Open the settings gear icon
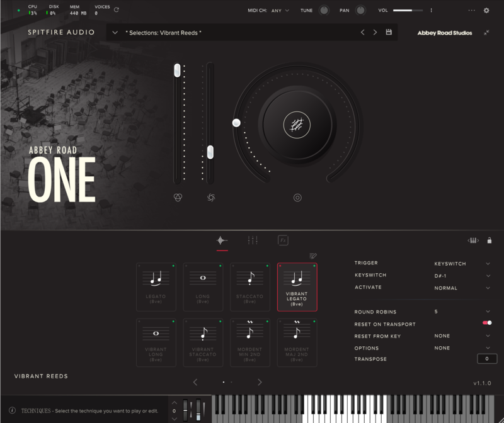This screenshot has height=423, width=504. point(486,10)
